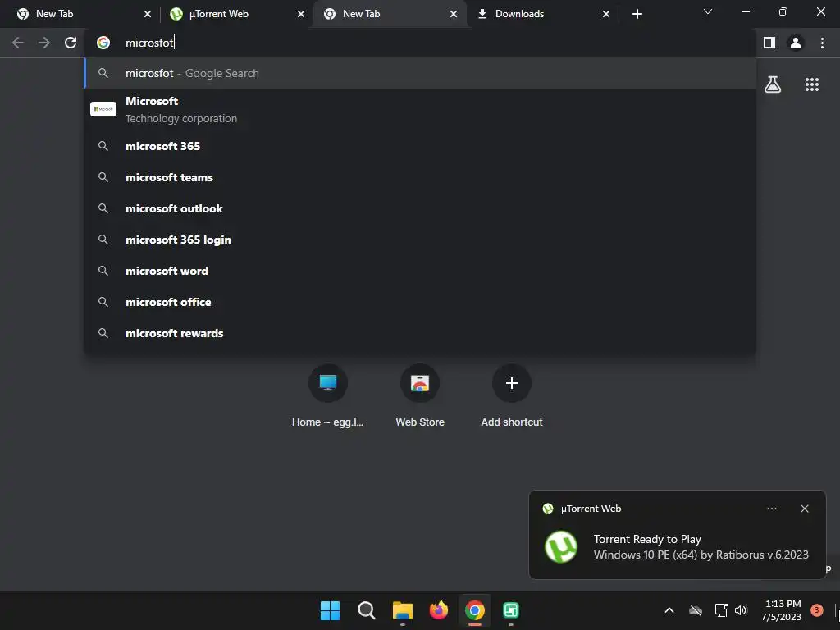The height and width of the screenshot is (630, 840).
Task: Open network status tray icon
Action: tap(721, 610)
